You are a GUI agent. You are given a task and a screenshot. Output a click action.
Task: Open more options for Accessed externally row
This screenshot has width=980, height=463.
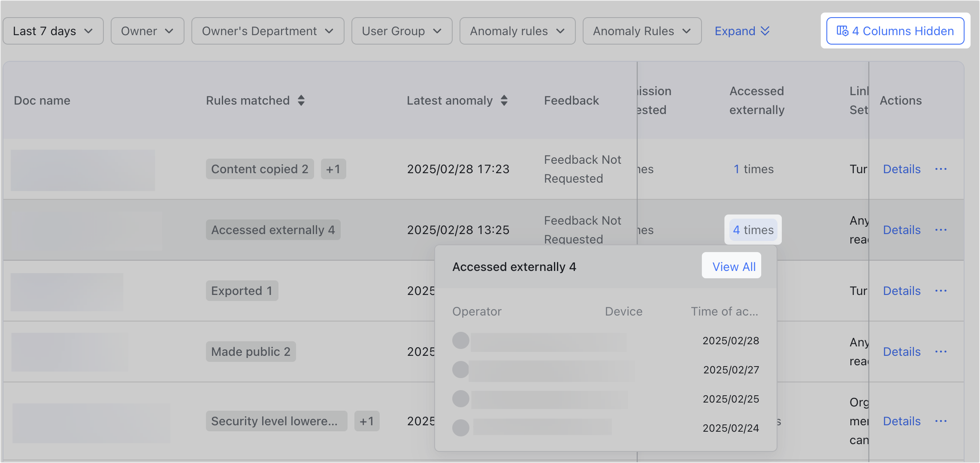coord(941,230)
